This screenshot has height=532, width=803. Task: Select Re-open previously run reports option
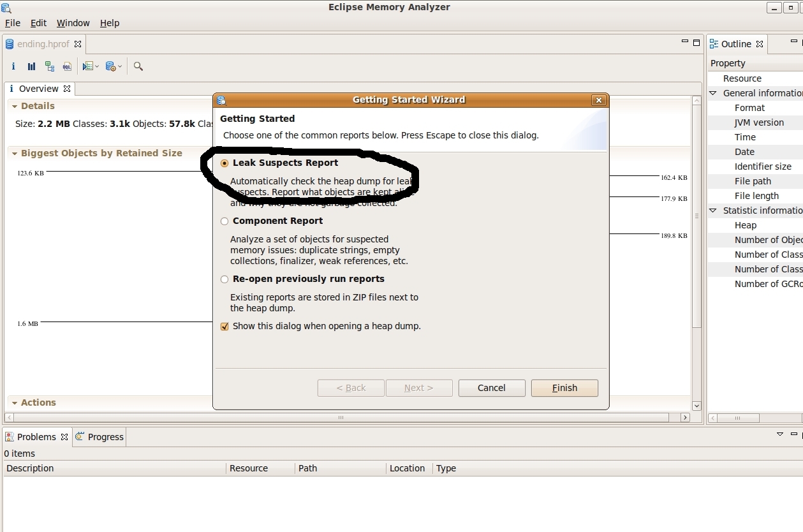(x=224, y=279)
